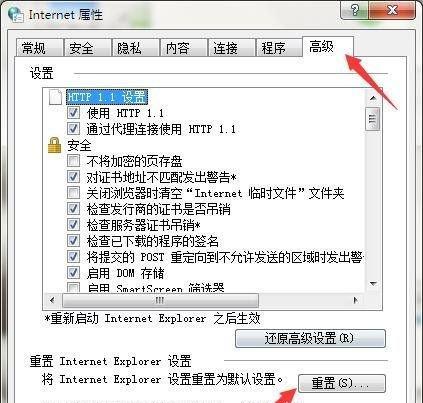This screenshot has width=423, height=403.
Task: Click the vertical scrollbar up arrow
Action: coord(373,98)
